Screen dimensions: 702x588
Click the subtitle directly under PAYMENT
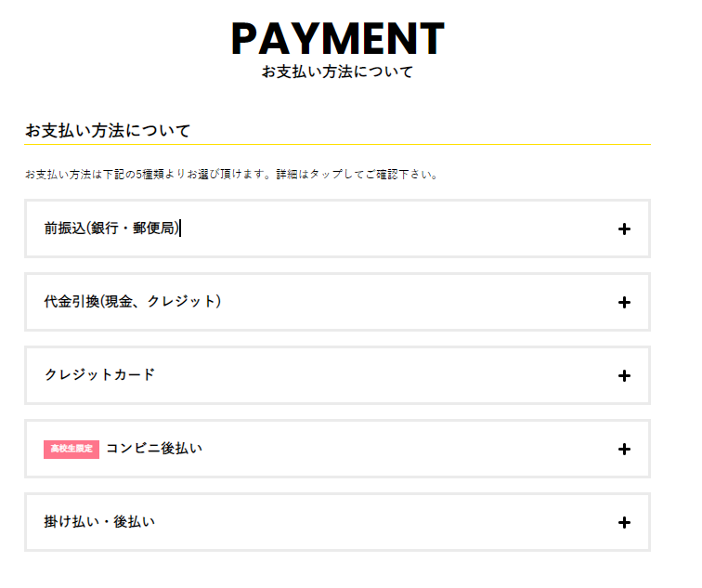point(337,72)
